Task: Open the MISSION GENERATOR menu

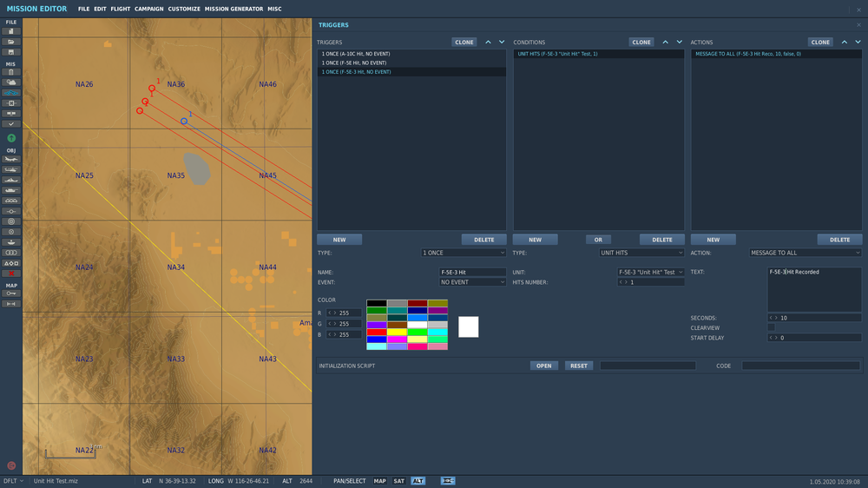Action: pos(233,9)
